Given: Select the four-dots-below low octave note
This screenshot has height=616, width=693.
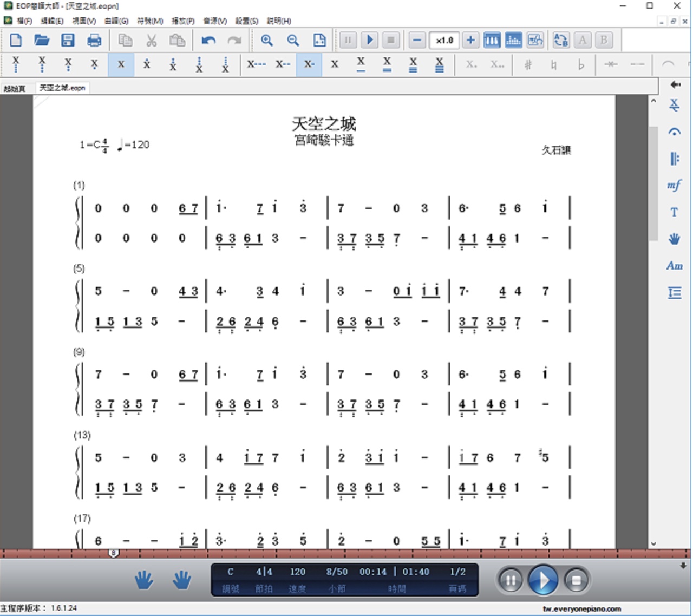Looking at the screenshot, I should pyautogui.click(x=16, y=64).
